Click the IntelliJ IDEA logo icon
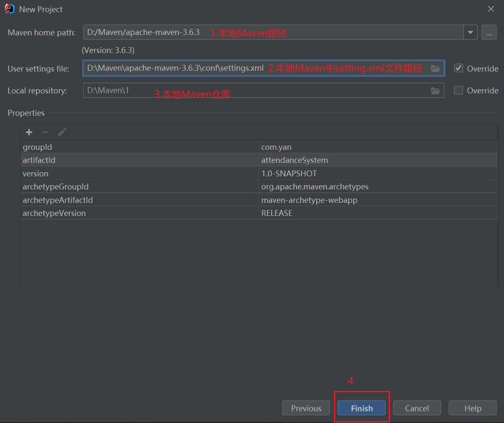Screen dimensions: 504x423 (x=10, y=9)
